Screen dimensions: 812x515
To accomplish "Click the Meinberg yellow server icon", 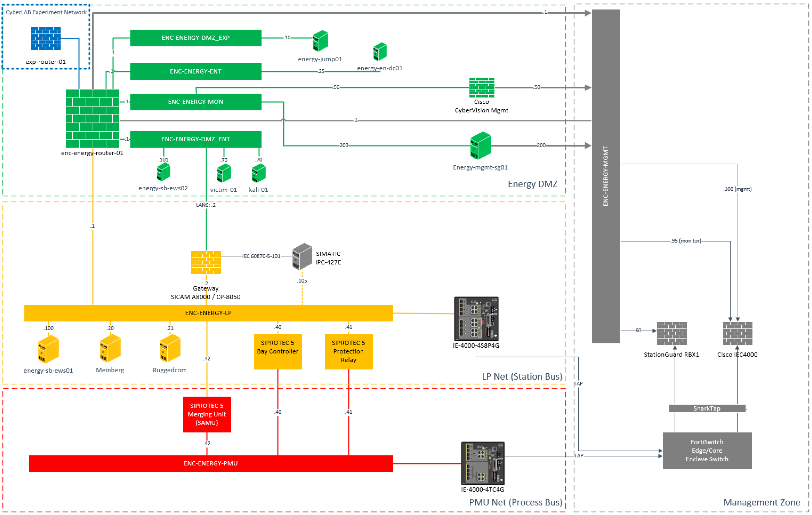I will click(110, 348).
